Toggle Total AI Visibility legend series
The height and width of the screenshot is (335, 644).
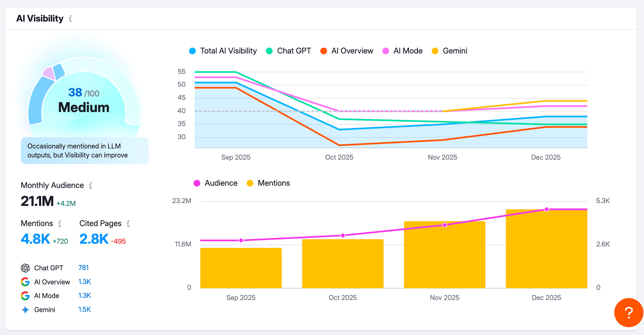223,51
